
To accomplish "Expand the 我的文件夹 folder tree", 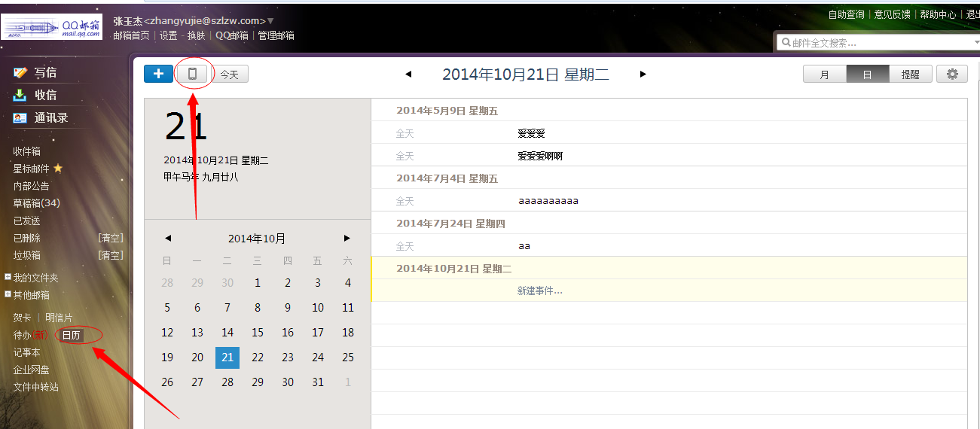I will click(8, 277).
